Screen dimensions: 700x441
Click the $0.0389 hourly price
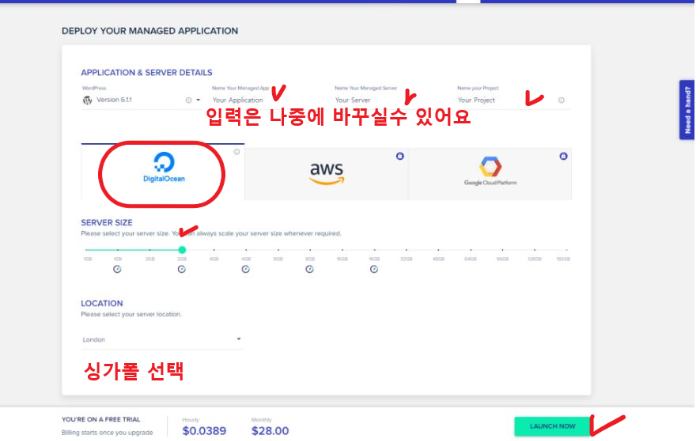(x=204, y=431)
